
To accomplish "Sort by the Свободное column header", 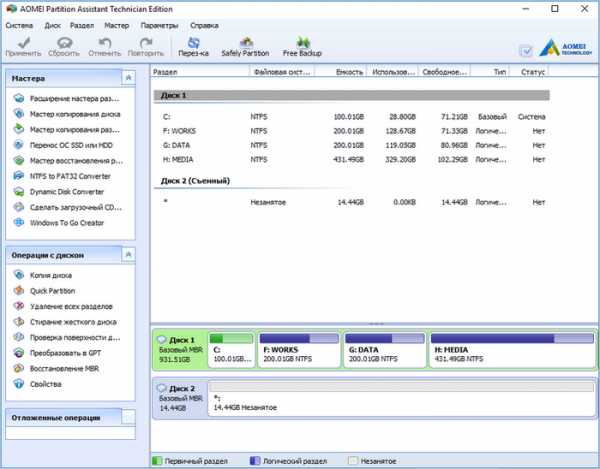I will (x=444, y=72).
